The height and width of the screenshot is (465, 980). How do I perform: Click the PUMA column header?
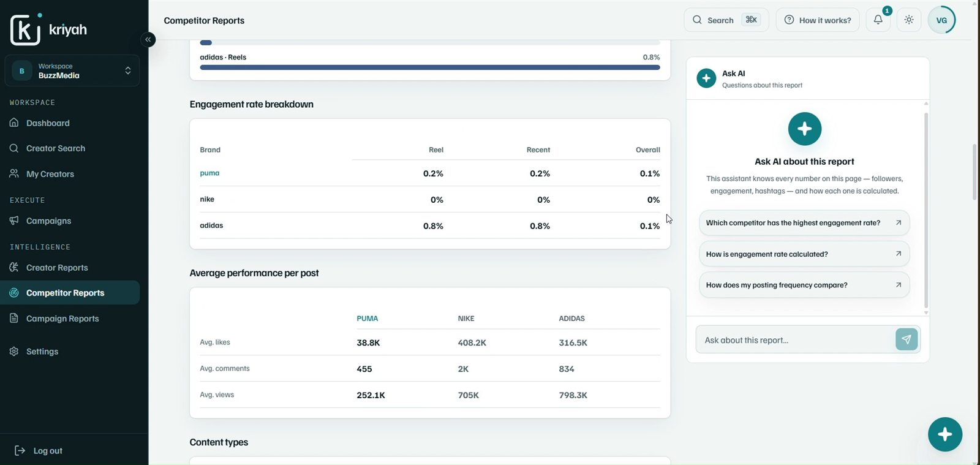coord(367,319)
